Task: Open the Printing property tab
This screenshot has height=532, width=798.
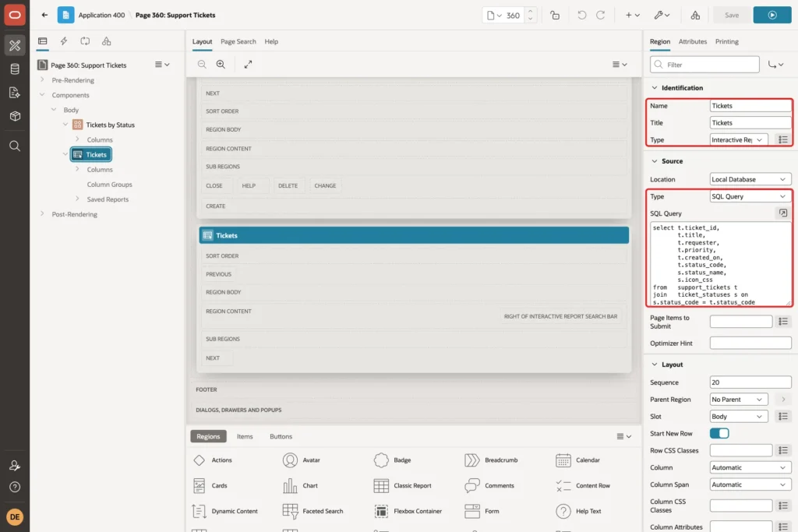Action: (726, 42)
